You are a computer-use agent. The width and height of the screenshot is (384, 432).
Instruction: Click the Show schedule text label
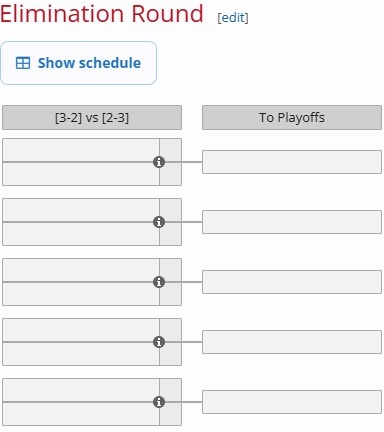89,63
